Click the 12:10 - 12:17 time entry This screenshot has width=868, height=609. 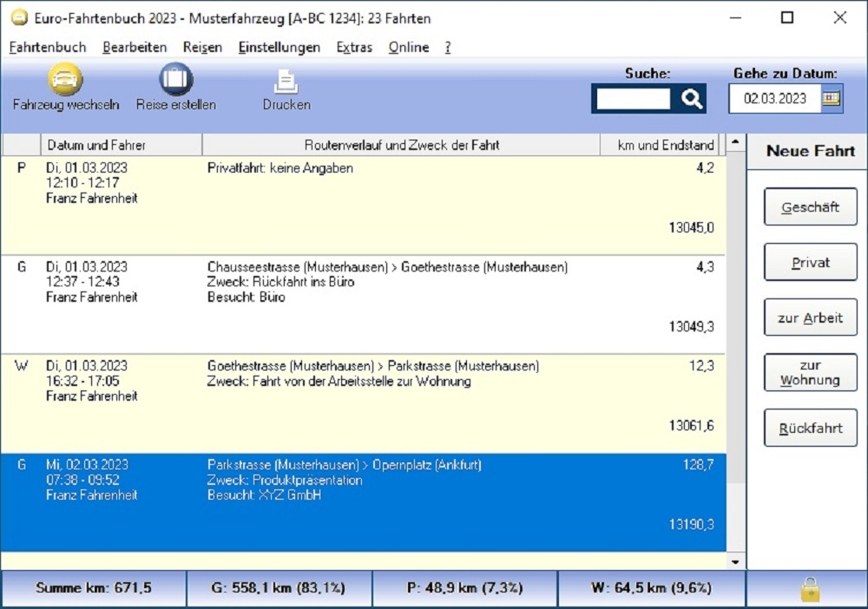(82, 183)
